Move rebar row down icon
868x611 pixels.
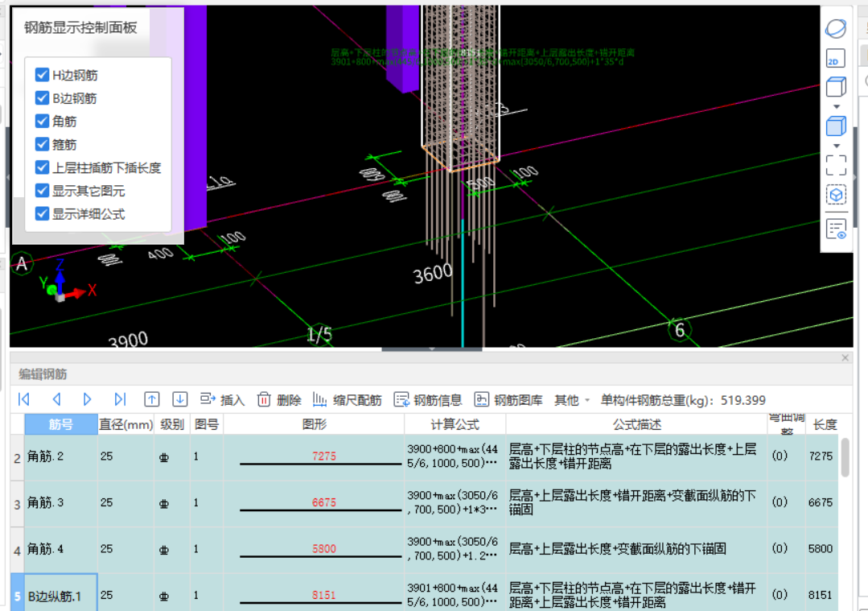(180, 399)
